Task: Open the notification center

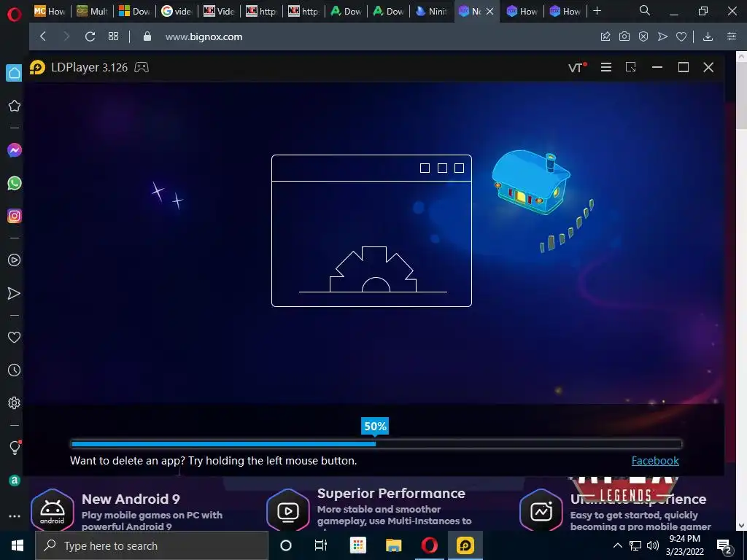Action: pos(724,545)
